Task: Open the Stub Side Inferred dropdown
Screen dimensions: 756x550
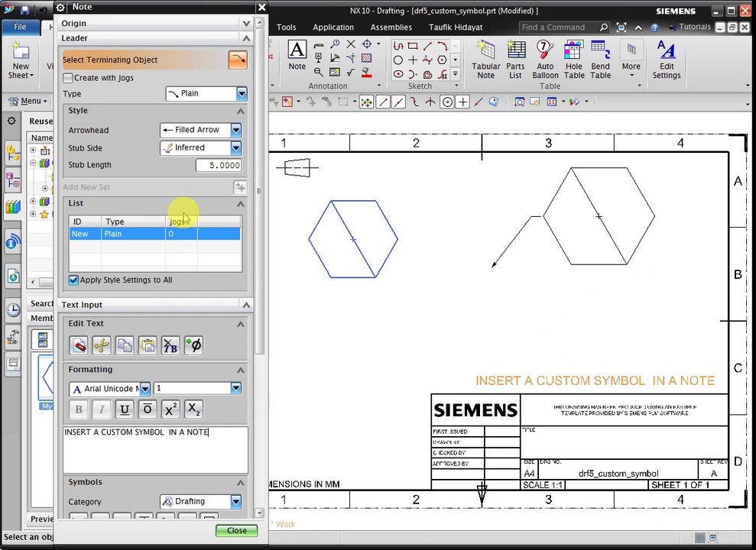Action: click(x=200, y=148)
